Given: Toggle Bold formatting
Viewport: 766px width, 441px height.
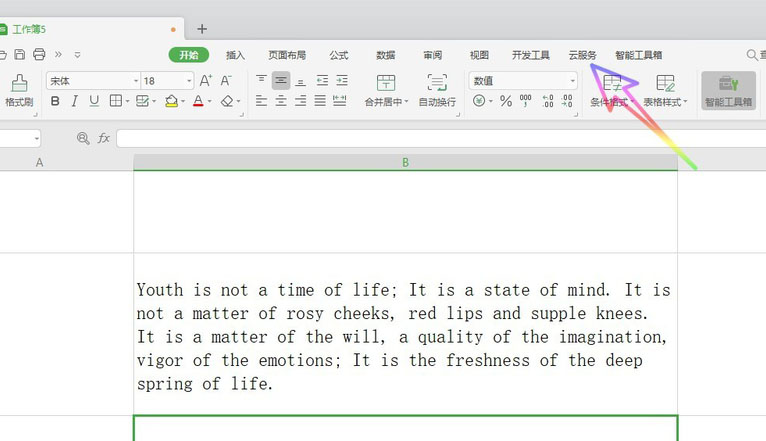Looking at the screenshot, I should tap(55, 101).
